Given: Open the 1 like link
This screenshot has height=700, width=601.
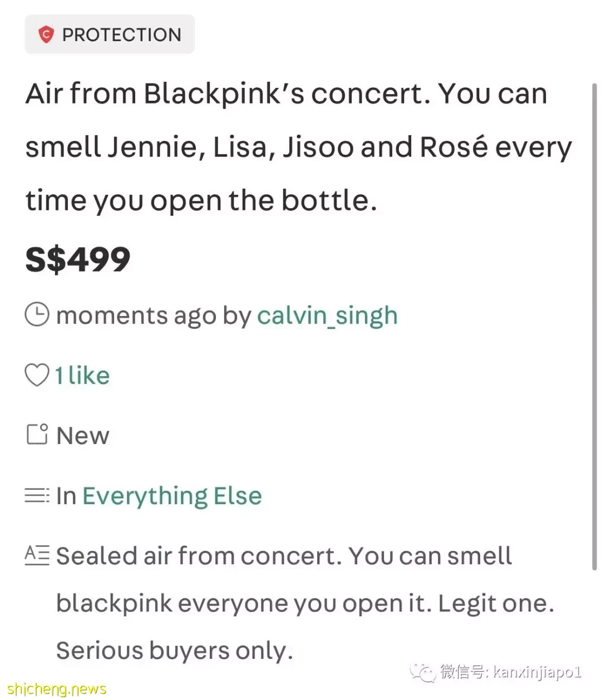Looking at the screenshot, I should 82,376.
